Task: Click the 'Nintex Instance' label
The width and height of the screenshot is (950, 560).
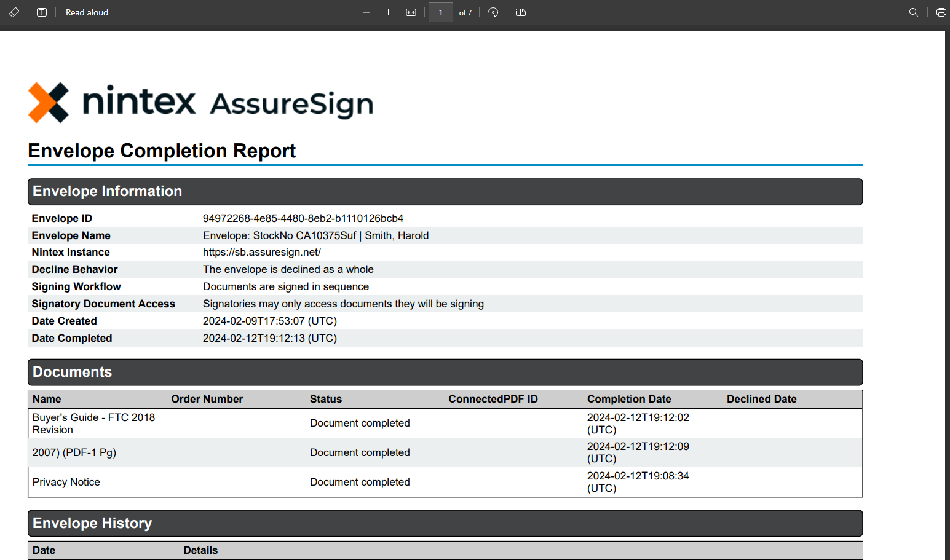Action: (71, 252)
